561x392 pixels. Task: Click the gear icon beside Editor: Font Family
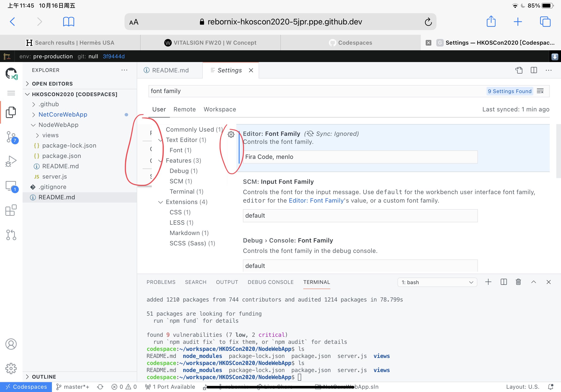(x=231, y=134)
